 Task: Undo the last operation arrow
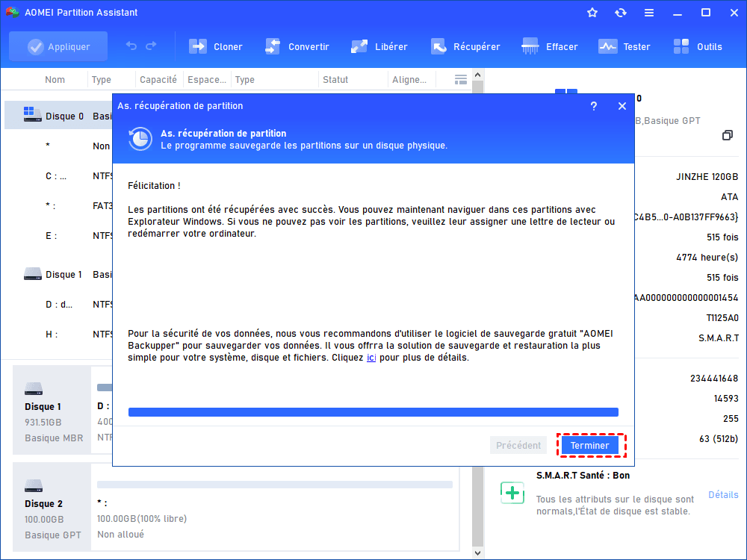tap(131, 46)
